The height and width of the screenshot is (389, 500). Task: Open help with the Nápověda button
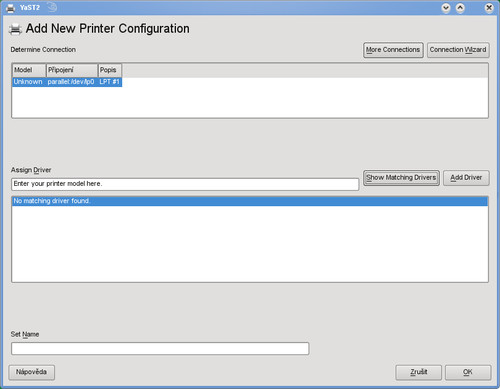(x=31, y=372)
